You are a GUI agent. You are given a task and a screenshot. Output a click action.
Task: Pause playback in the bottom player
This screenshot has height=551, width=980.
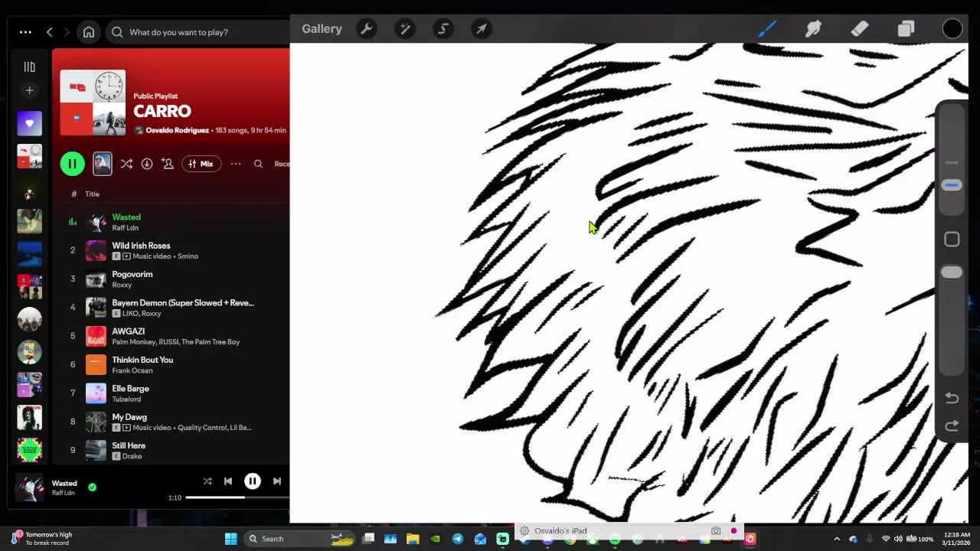252,481
